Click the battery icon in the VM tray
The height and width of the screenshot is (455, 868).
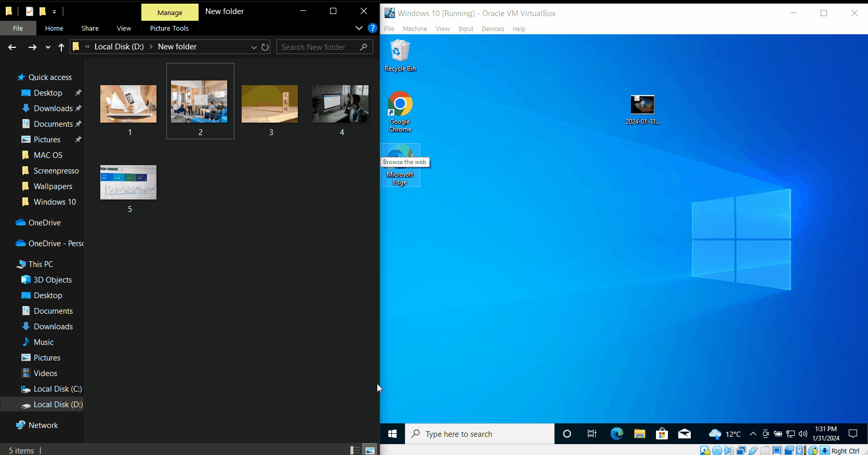(x=778, y=434)
